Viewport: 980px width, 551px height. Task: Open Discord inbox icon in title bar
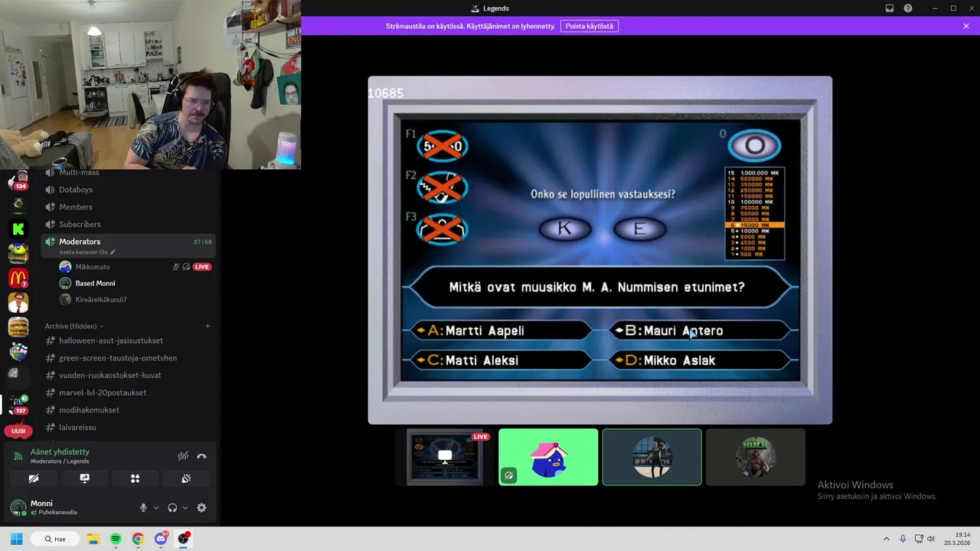pyautogui.click(x=890, y=8)
